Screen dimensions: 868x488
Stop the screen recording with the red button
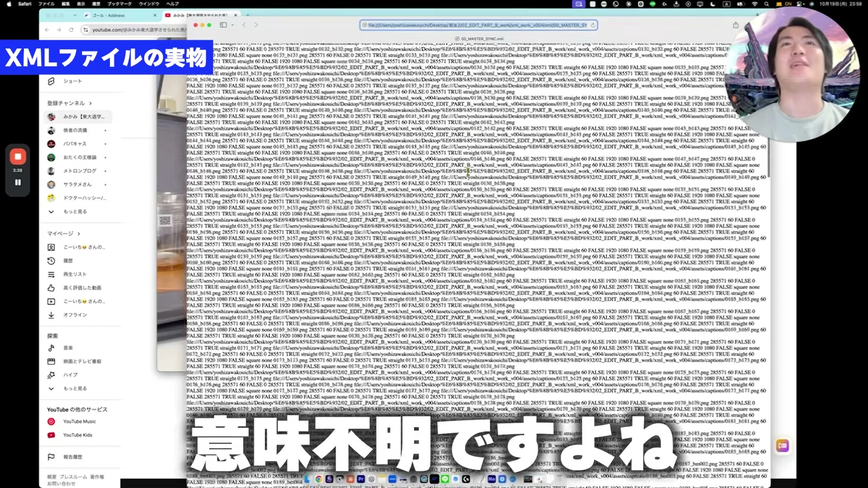point(18,157)
